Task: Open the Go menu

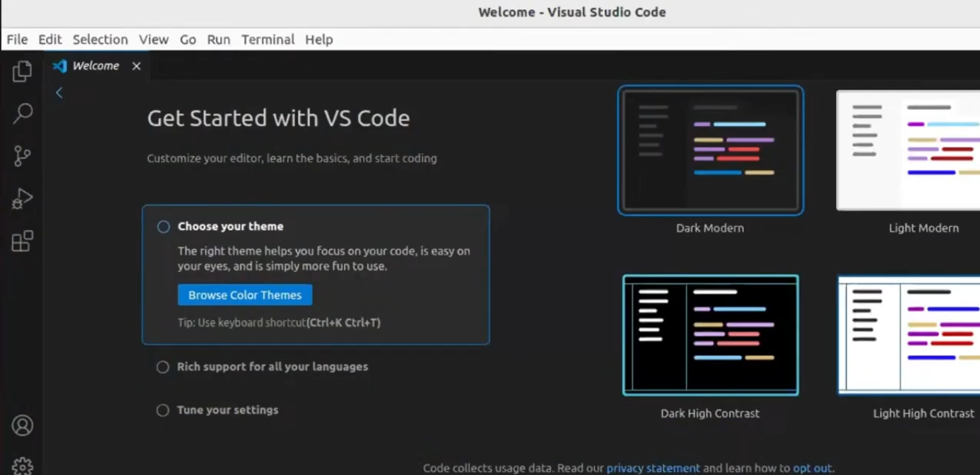Action: click(188, 40)
